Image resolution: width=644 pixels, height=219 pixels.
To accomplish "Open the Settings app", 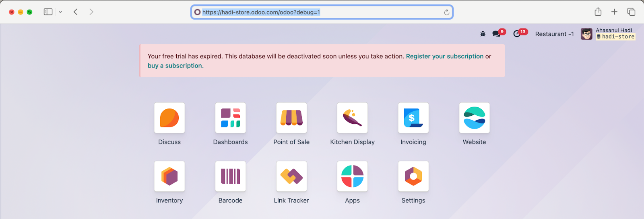I will (413, 176).
